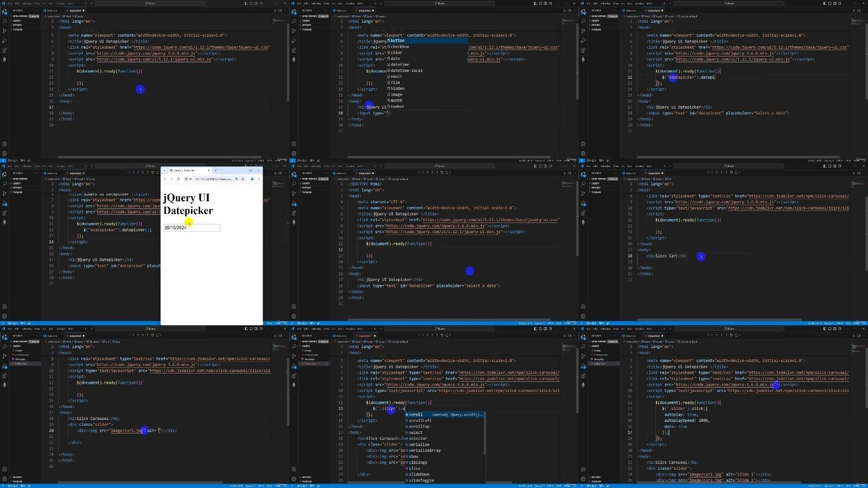Collapse the JQUERY folder in the jQuery method suggestions frame
Screen dimensions: 868x488
305,346
